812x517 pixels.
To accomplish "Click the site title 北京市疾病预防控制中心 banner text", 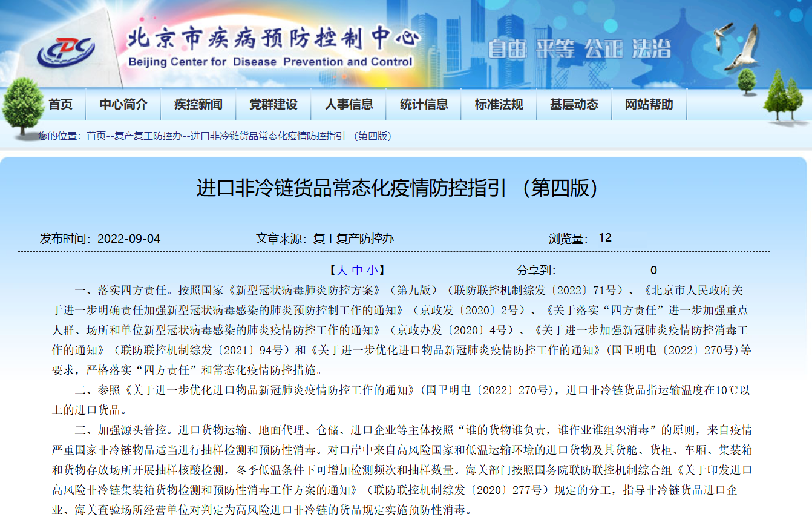I will [x=272, y=39].
